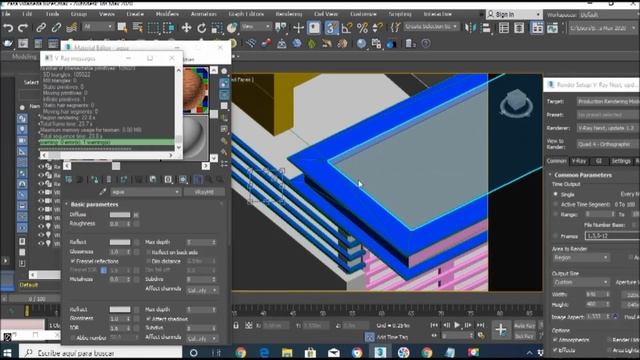The image size is (640, 360).
Task: Click the Mirror tool icon
Action: point(471,28)
